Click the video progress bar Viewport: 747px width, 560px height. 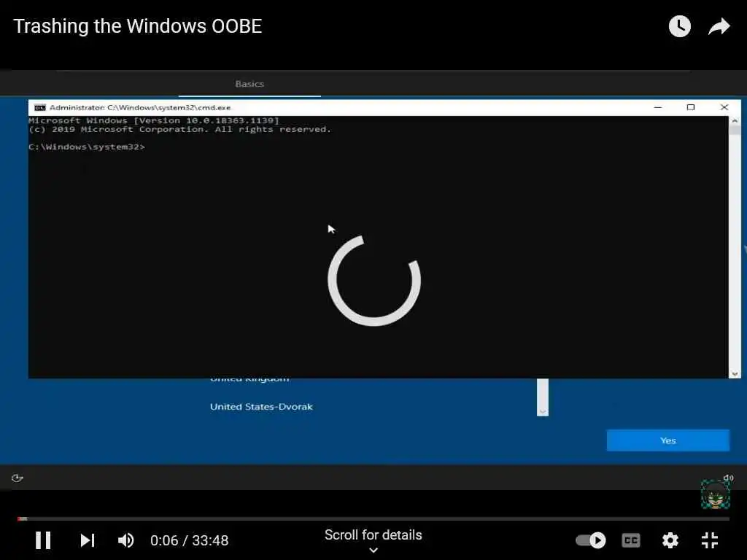click(373, 518)
